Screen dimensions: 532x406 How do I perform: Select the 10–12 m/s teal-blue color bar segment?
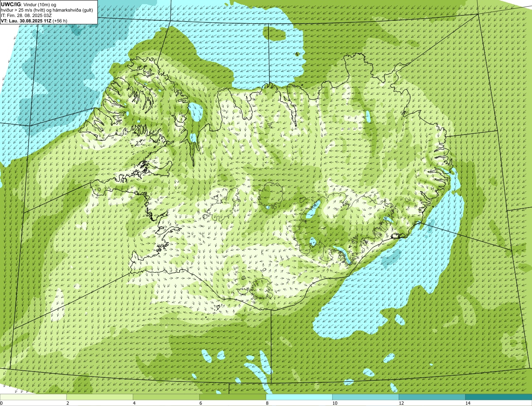(366, 397)
